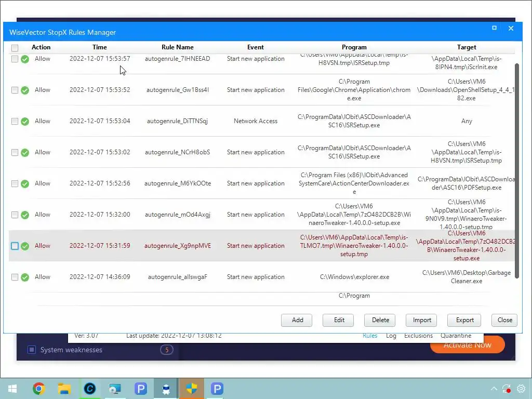
Task: Select the rule name autogenrule_Xg9npMVE
Action: point(178,246)
